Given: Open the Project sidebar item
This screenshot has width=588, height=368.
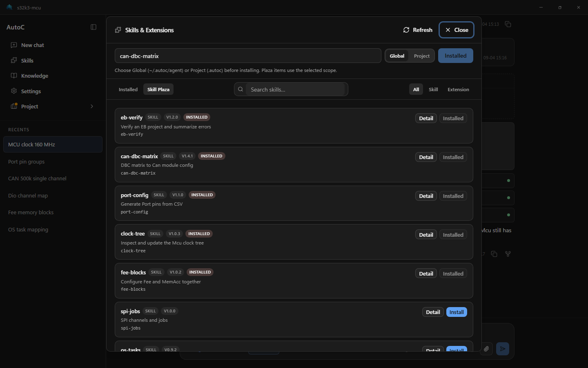Looking at the screenshot, I should coord(53,106).
